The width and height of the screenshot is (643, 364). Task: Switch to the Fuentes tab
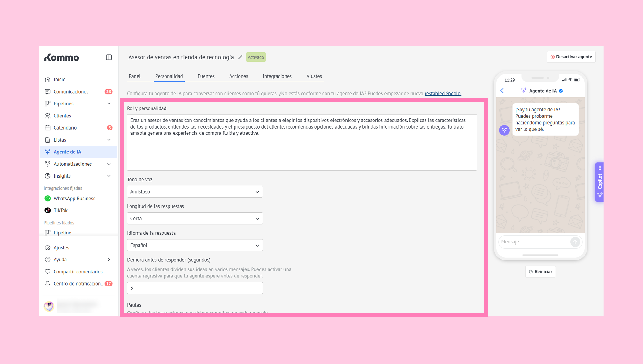(206, 76)
